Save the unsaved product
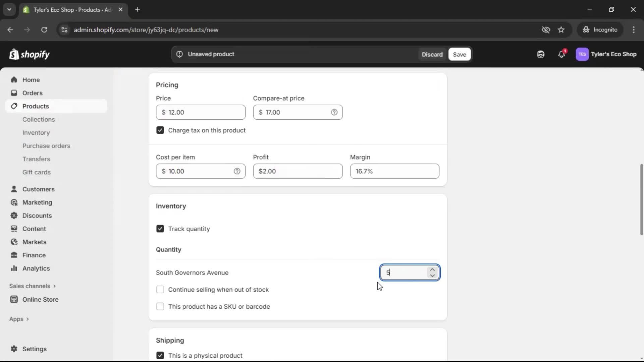The width and height of the screenshot is (644, 362). coord(459,54)
